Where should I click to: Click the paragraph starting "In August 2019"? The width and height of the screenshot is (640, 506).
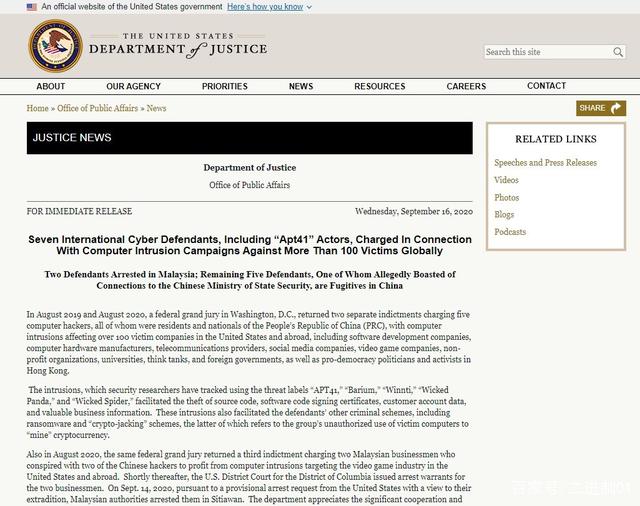tap(249, 342)
